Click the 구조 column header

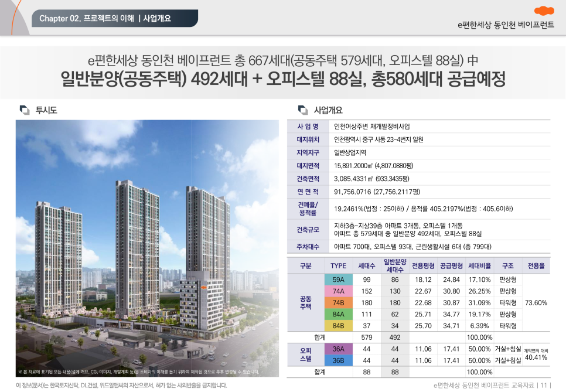507,265
